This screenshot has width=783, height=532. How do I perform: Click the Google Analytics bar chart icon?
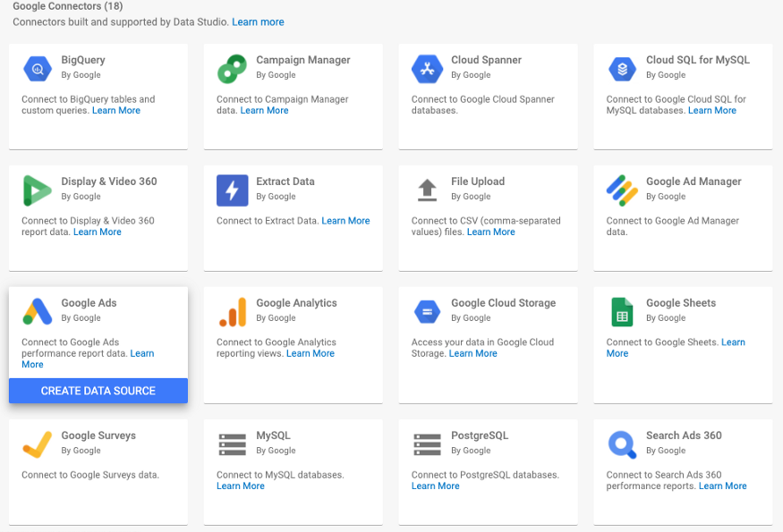pos(232,311)
